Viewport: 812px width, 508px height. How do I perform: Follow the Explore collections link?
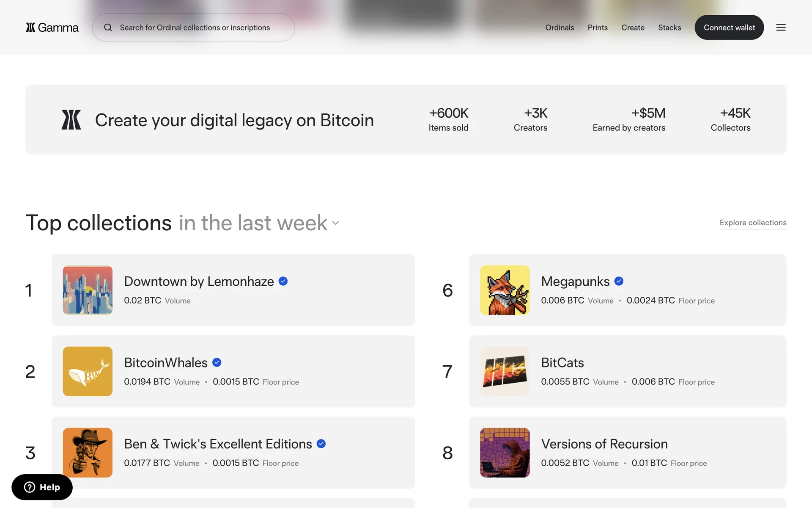click(x=753, y=223)
